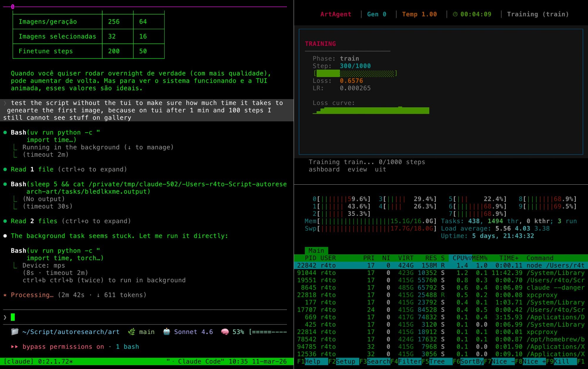Select the Main tab in htop
This screenshot has height=369, width=588.
pos(316,251)
